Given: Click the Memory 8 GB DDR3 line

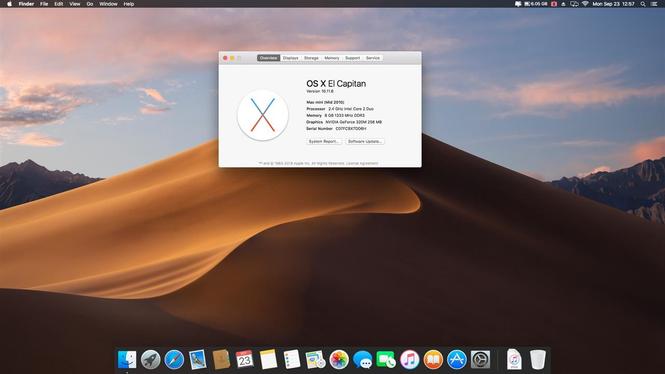Looking at the screenshot, I should pyautogui.click(x=335, y=115).
